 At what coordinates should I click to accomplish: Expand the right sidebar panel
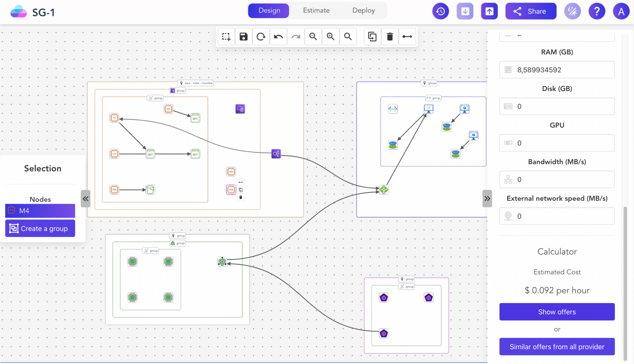click(x=487, y=199)
